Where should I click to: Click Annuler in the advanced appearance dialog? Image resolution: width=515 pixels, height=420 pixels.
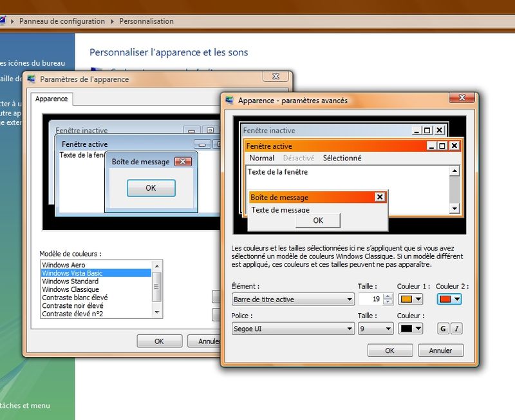[x=440, y=350]
